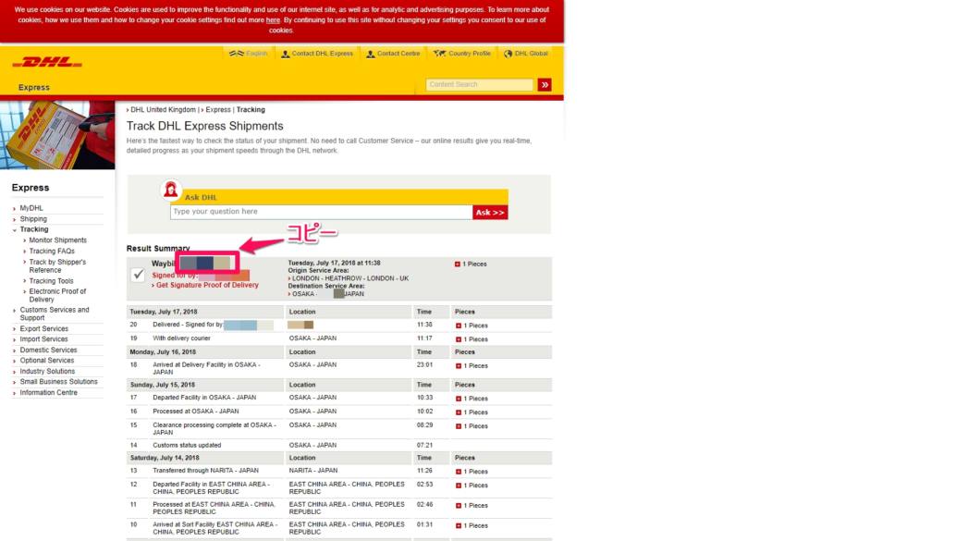
Task: Click the 23:01 time cell
Action: click(425, 364)
